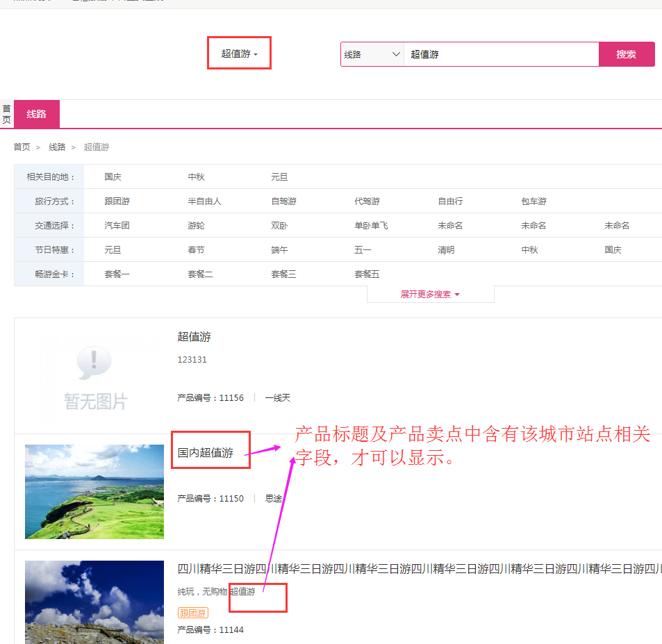The height and width of the screenshot is (644, 662).
Task: Open the 超值游 site dropdown
Action: point(239,53)
